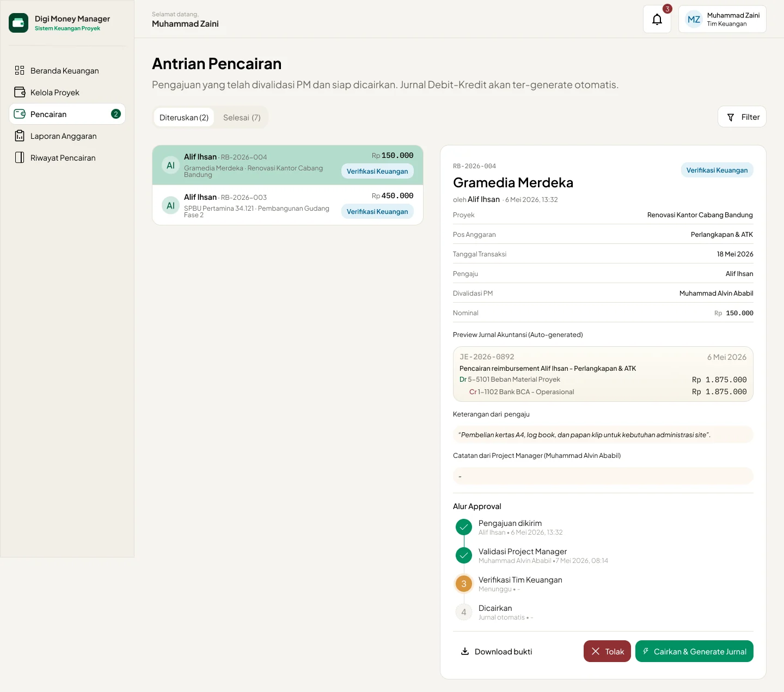
Task: Open Beranda Keuangan from sidebar
Action: [67, 70]
